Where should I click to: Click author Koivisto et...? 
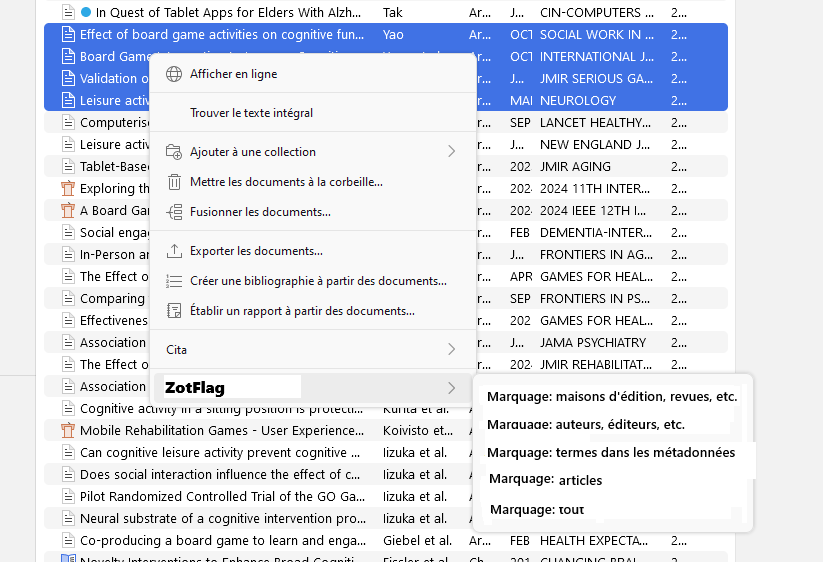418,430
